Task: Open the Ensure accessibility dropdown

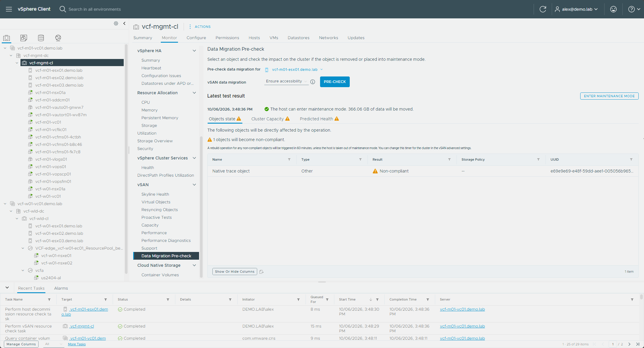Action: pyautogui.click(x=286, y=81)
